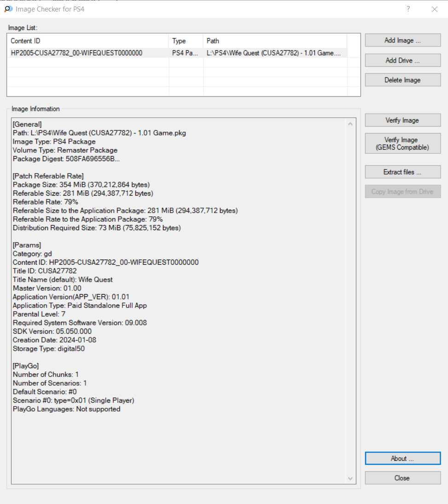Click Title Name (default): Wife Quest line

pyautogui.click(x=63, y=280)
